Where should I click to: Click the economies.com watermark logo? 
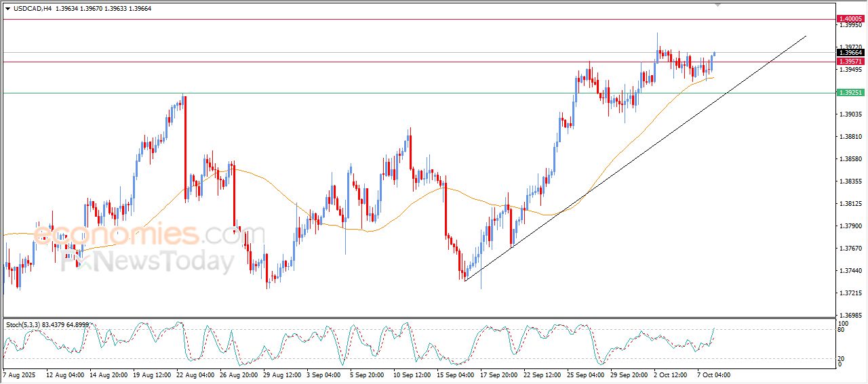(x=129, y=235)
